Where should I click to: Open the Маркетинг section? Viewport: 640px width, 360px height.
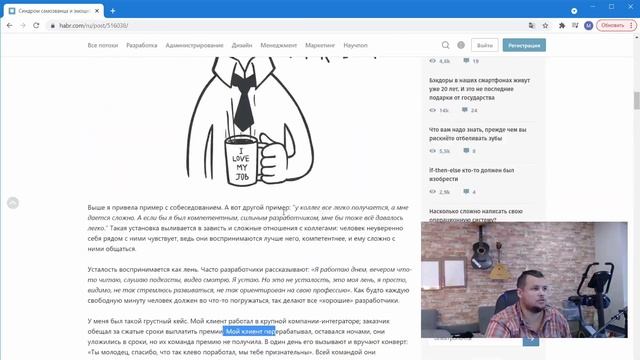[320, 45]
